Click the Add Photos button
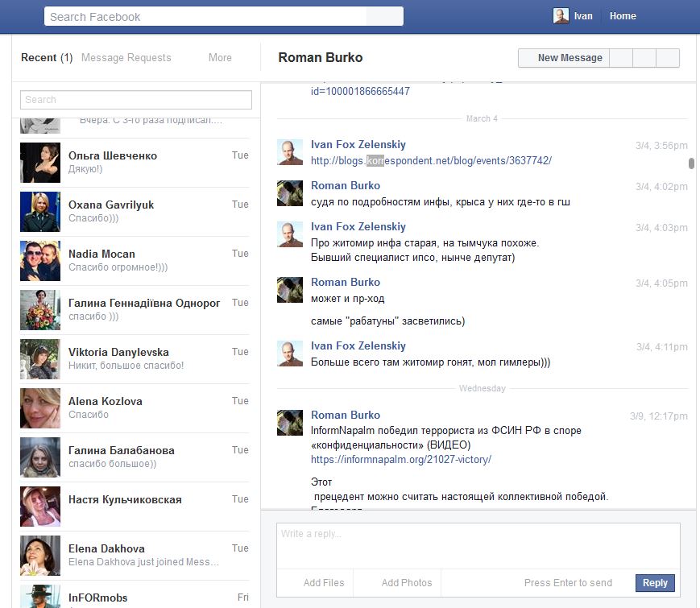This screenshot has width=700, height=608. pyautogui.click(x=406, y=583)
